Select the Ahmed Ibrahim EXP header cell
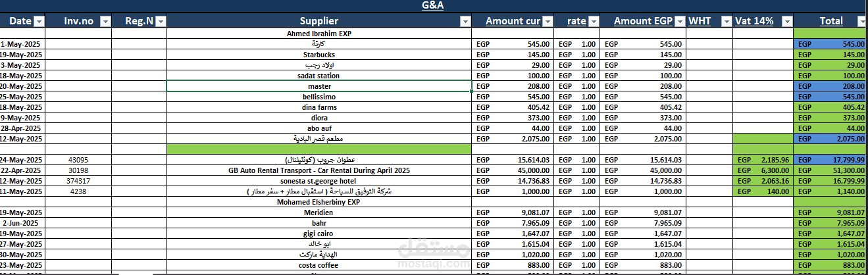Screen dimensions: 868x275 [x=319, y=33]
